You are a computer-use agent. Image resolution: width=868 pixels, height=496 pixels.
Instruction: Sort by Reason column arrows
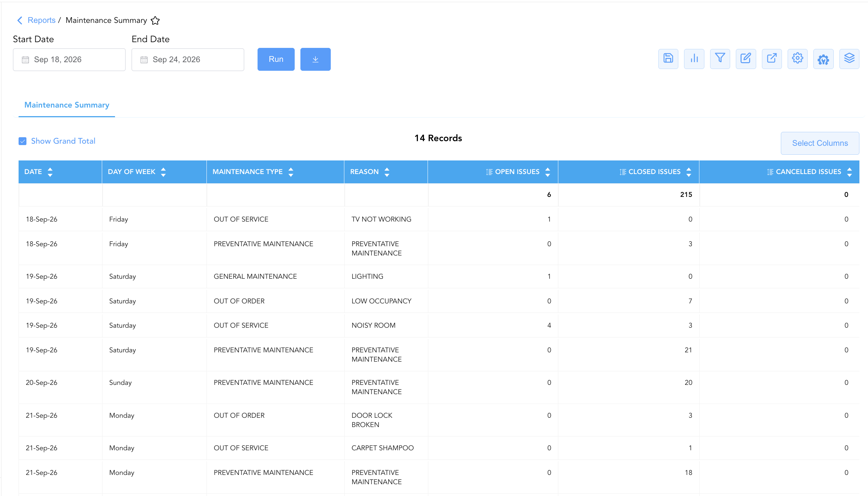[x=387, y=172]
